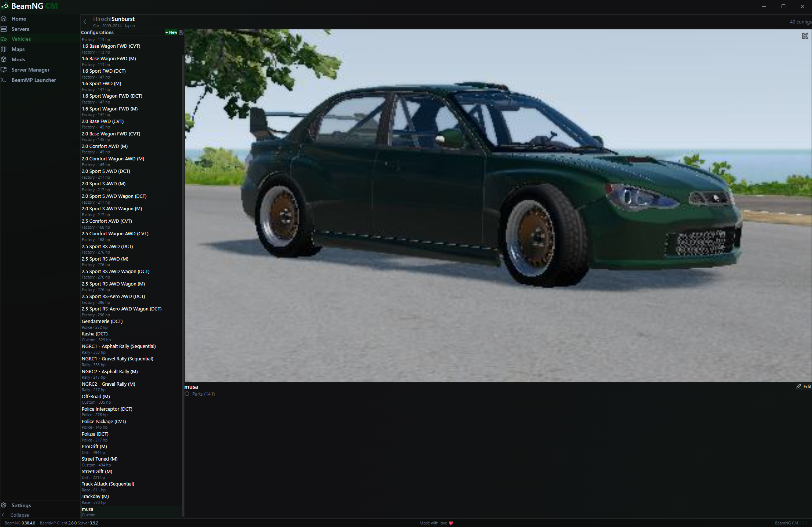This screenshot has height=527, width=812.
Task: Select Track Attack (Sequential) configuration
Action: tap(108, 484)
